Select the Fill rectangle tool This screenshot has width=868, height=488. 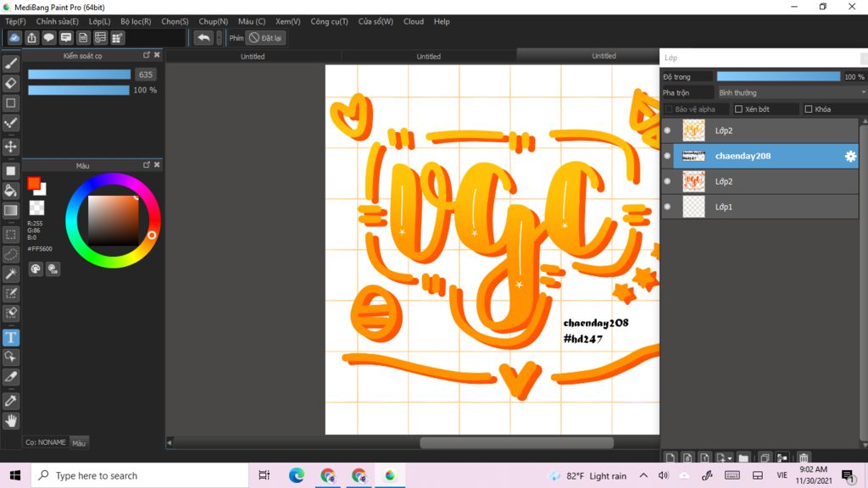(x=11, y=171)
